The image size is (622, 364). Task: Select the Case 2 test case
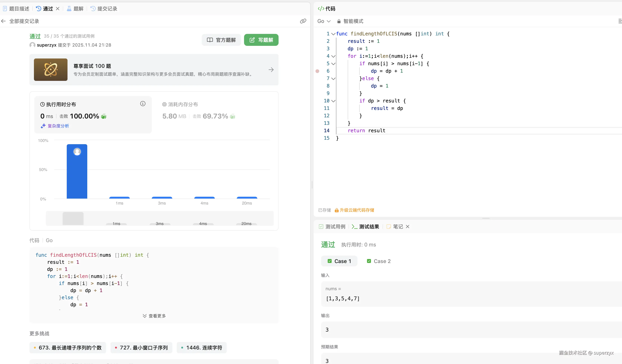(x=379, y=261)
